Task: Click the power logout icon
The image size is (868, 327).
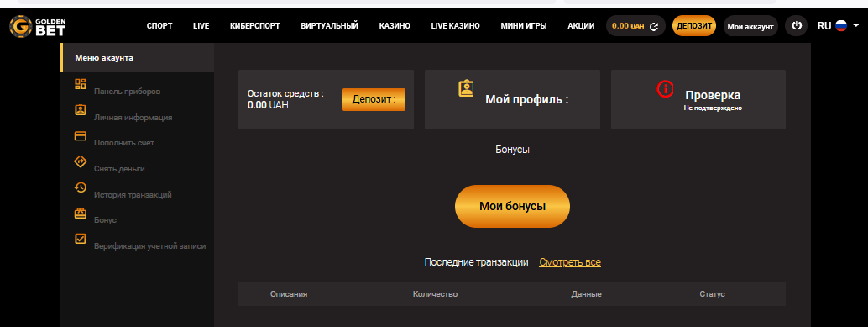Action: point(796,25)
